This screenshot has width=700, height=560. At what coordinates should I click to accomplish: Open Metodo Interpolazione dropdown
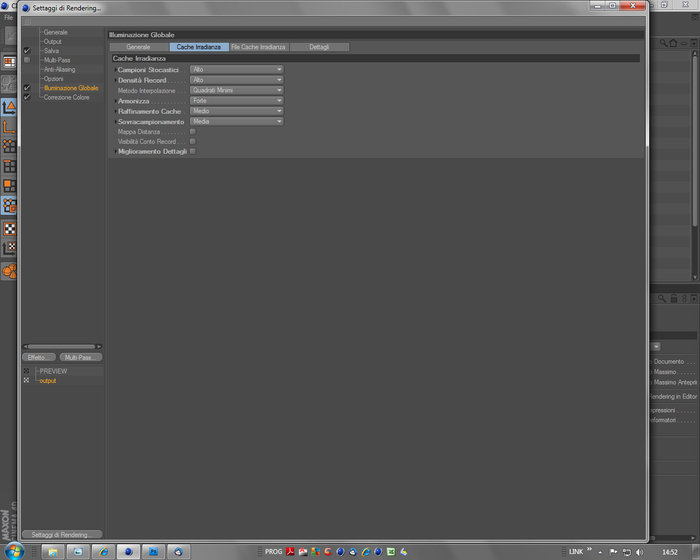[x=237, y=90]
